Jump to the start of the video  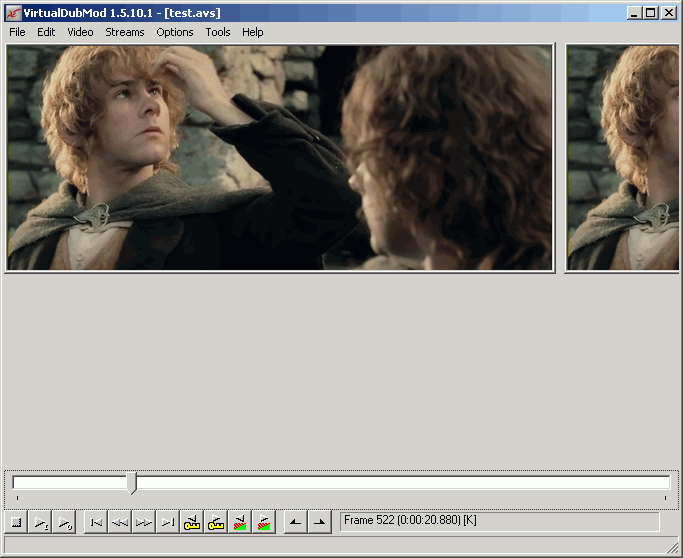96,522
